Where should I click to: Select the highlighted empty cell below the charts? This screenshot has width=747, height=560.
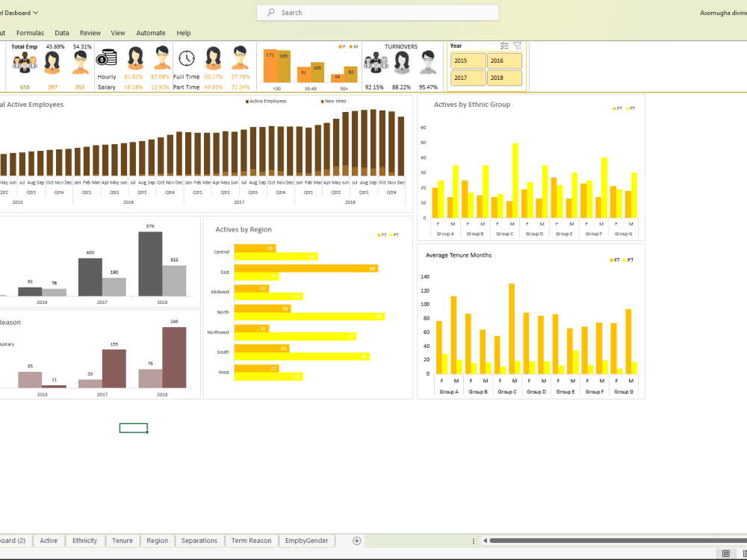pos(134,428)
